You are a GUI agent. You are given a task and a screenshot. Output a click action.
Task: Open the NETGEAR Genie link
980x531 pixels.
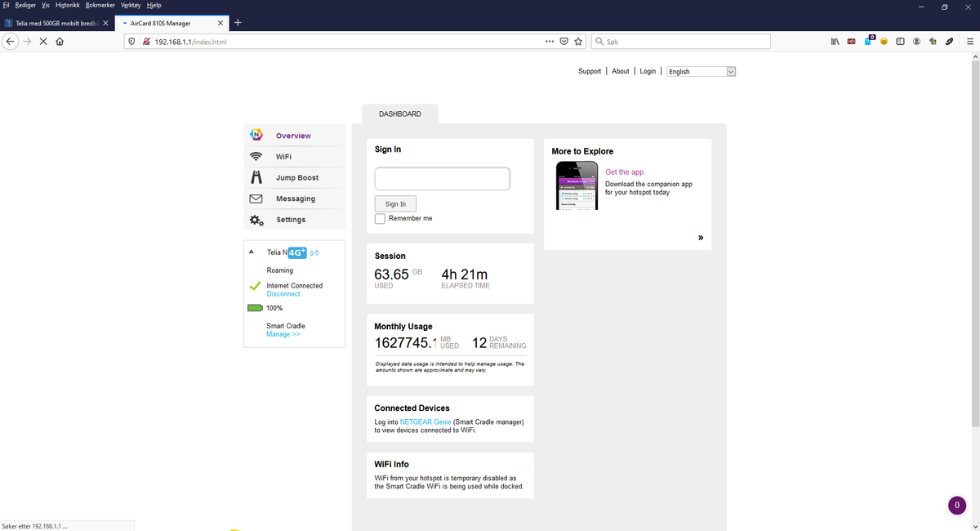click(425, 422)
